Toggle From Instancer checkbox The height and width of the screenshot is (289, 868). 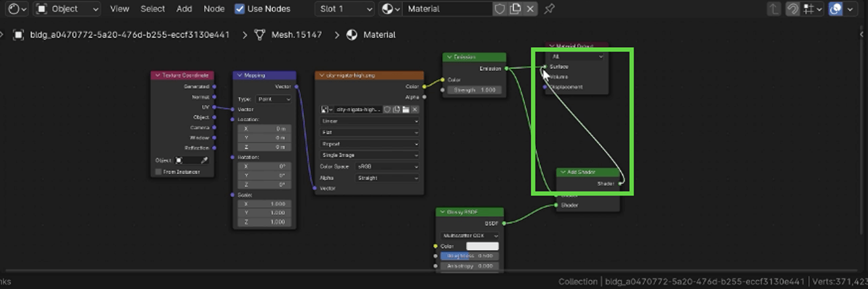[158, 172]
